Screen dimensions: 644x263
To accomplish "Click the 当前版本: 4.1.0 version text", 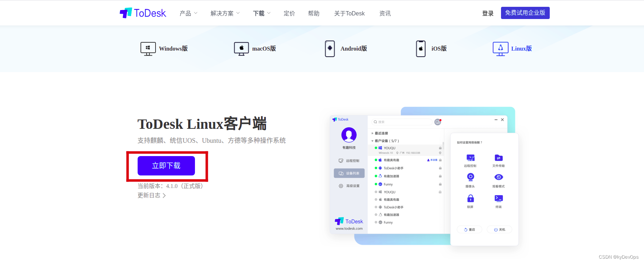I will [x=171, y=186].
